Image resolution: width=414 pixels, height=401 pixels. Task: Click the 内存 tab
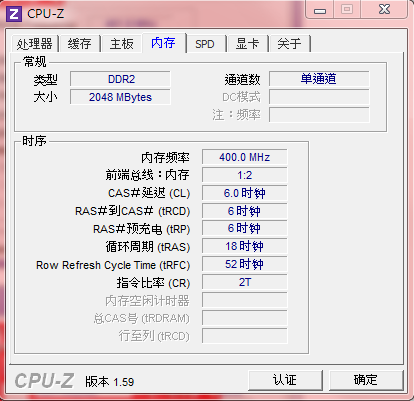[x=163, y=43]
